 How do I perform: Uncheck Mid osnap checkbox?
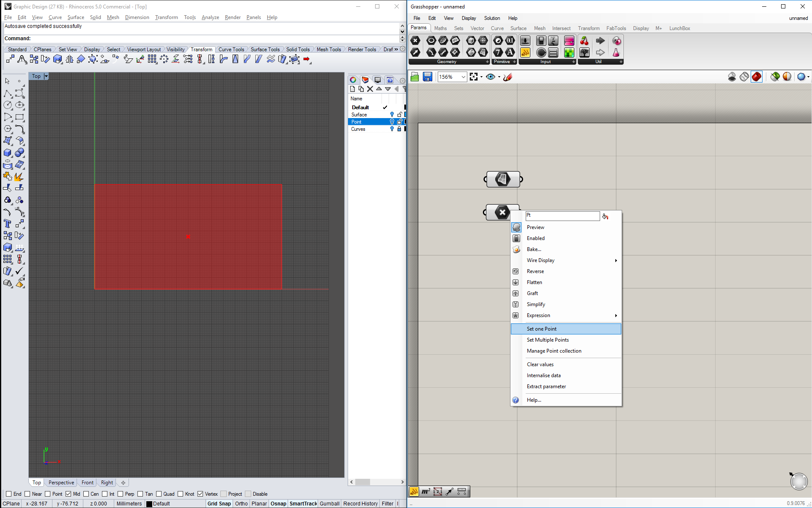68,494
